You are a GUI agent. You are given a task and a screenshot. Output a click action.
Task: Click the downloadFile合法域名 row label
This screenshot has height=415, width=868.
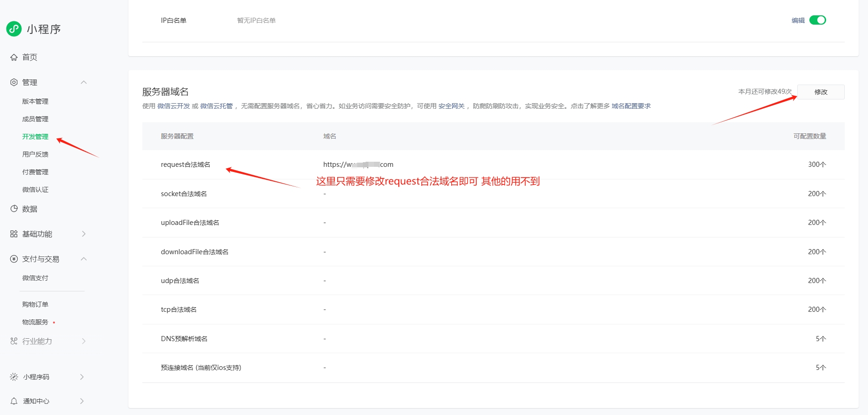tap(194, 252)
